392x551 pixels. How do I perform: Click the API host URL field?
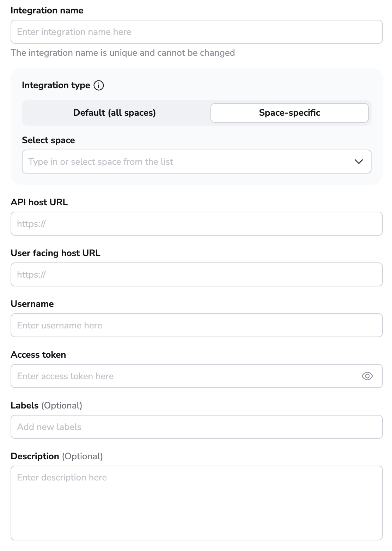point(196,224)
